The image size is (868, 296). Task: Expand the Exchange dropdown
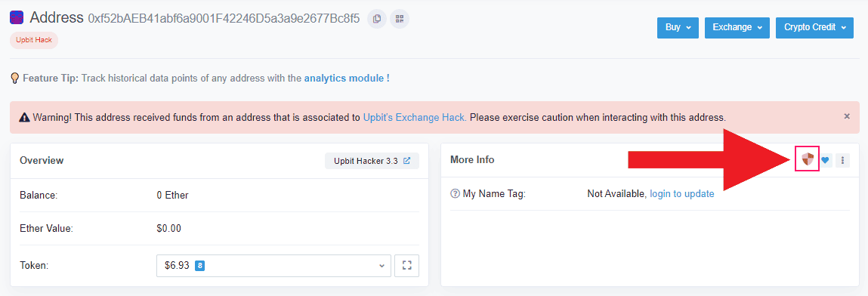tap(737, 28)
